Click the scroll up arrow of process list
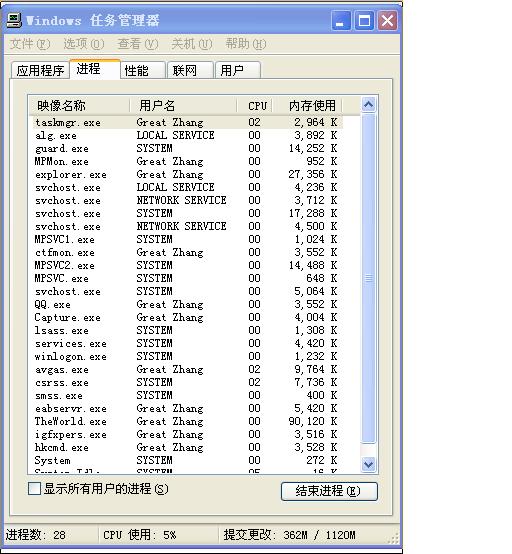 369,105
